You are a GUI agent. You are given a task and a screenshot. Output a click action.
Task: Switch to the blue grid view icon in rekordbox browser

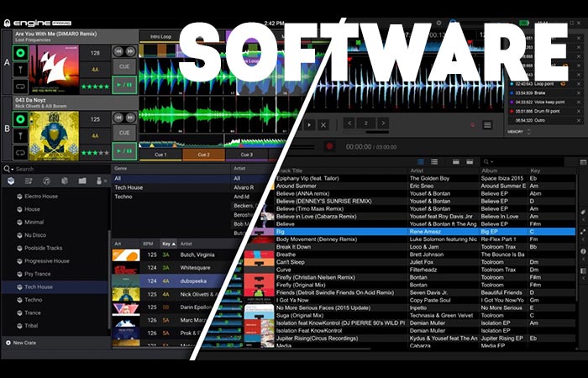pyautogui.click(x=421, y=161)
